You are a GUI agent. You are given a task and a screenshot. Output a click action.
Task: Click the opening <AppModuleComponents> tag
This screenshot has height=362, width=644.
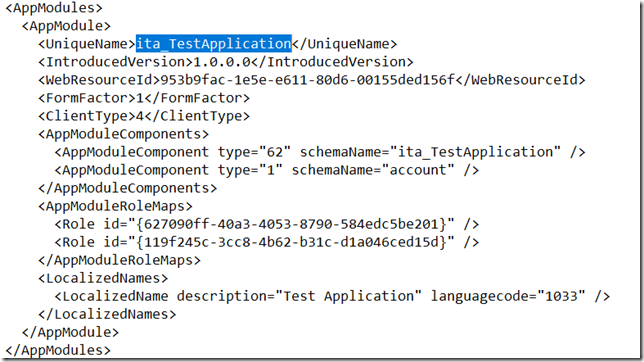(x=123, y=134)
